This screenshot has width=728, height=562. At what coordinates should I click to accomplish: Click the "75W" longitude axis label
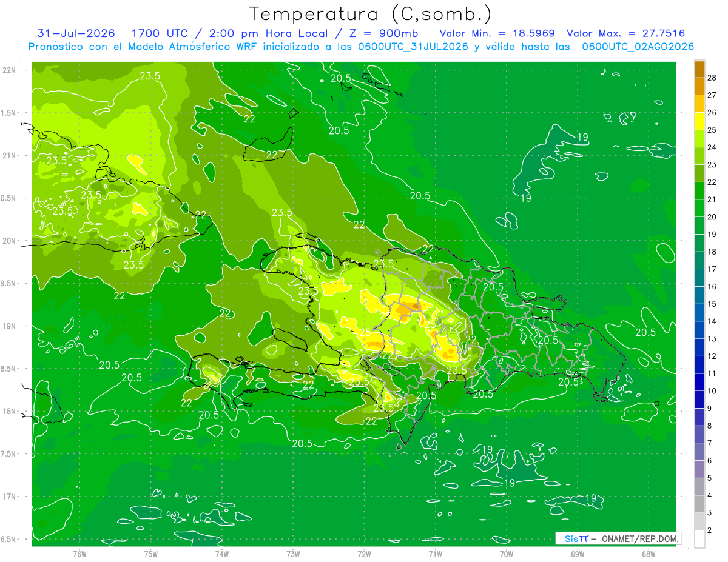[x=150, y=554]
